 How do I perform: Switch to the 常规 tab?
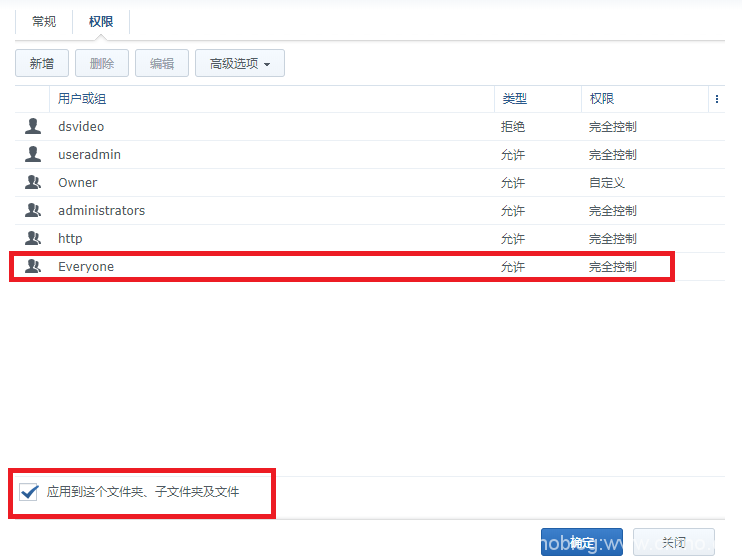tap(44, 21)
